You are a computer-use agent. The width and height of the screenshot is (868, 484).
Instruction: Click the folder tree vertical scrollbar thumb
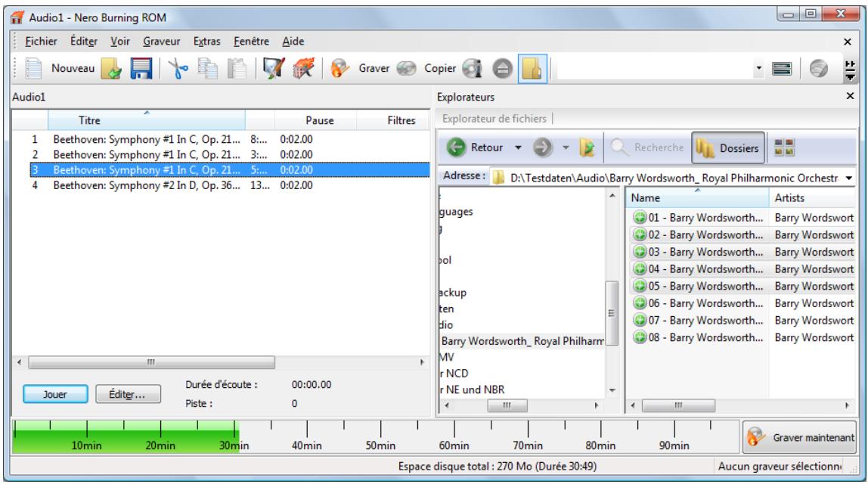click(x=612, y=313)
